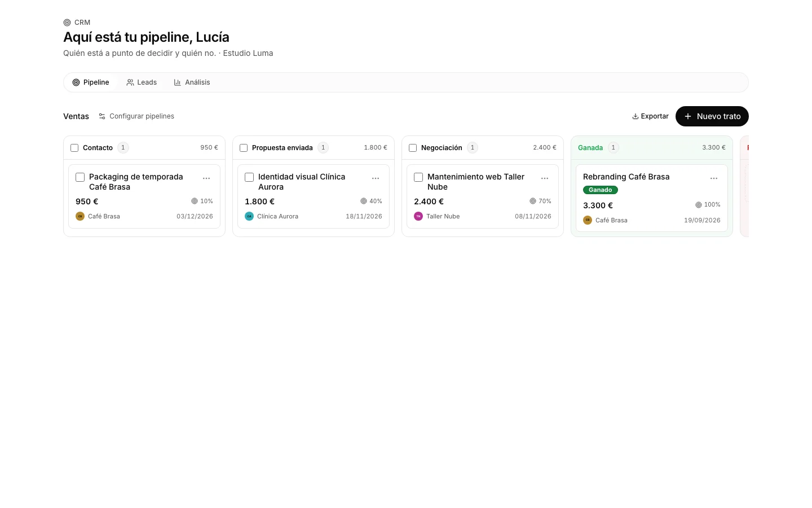Export the pipeline with Exportar
Screen dimensions: 812x508
pos(650,116)
